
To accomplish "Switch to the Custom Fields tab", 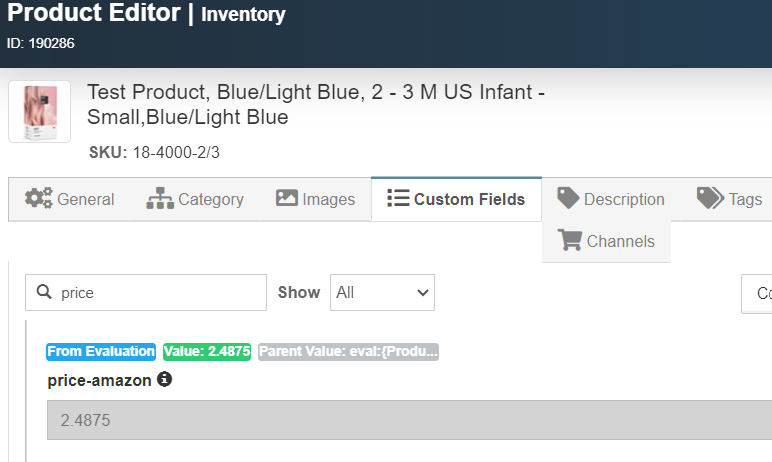I will pos(456,199).
